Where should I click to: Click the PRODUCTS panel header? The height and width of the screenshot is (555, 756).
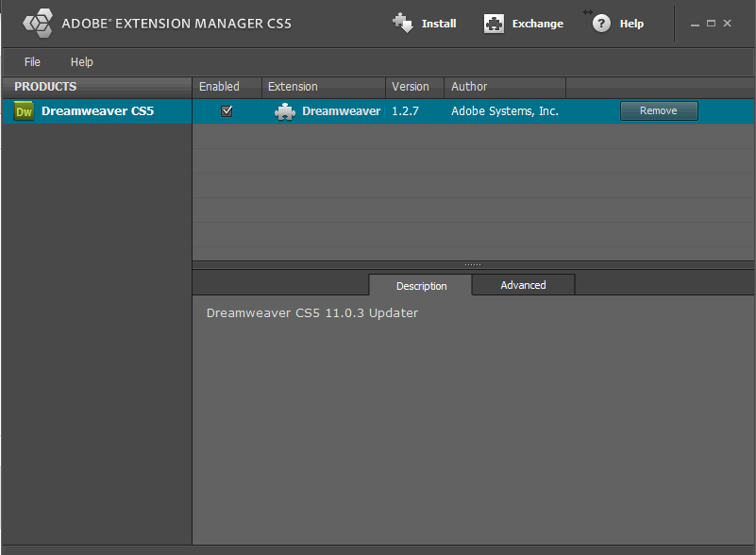[97, 87]
